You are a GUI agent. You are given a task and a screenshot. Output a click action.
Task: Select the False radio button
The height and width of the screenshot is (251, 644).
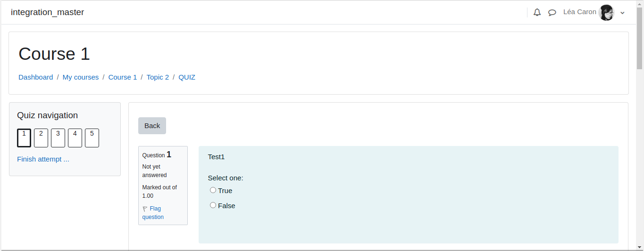pyautogui.click(x=213, y=205)
